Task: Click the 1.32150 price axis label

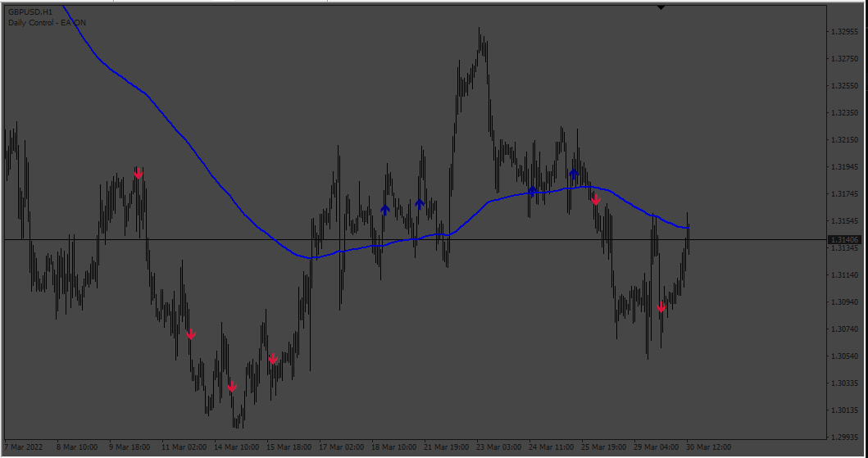Action: 845,140
